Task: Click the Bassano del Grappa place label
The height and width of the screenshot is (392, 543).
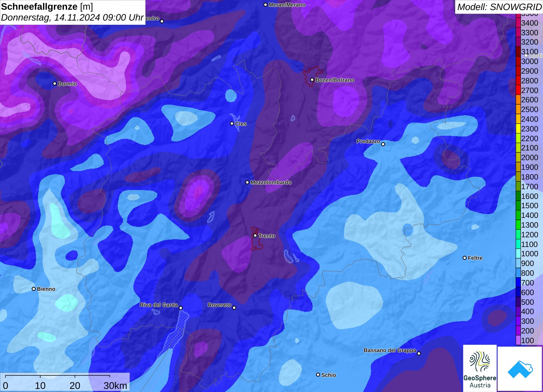Action: tap(390, 350)
